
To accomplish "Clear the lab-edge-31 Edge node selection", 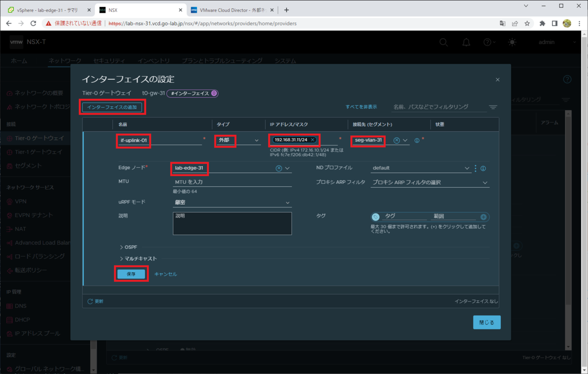I will [279, 168].
